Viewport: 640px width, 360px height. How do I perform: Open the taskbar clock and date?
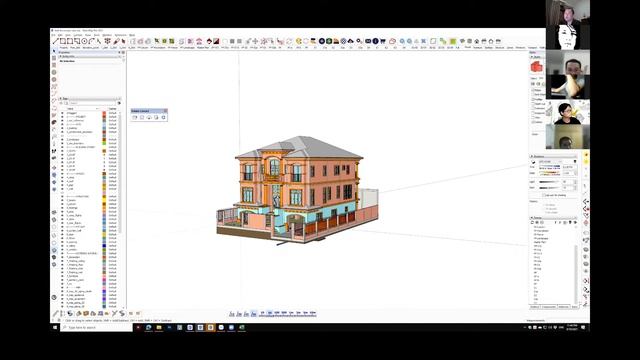pyautogui.click(x=572, y=327)
